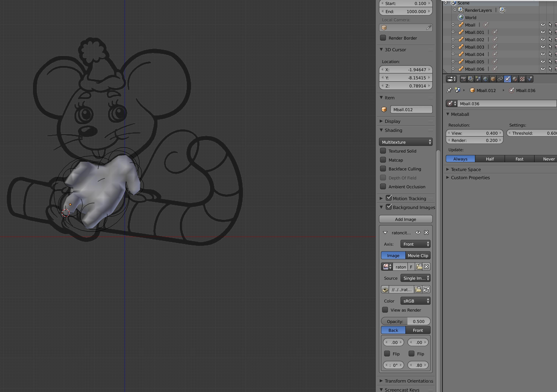557x392 pixels.
Task: Open the Scene properties tab
Action: (x=478, y=79)
